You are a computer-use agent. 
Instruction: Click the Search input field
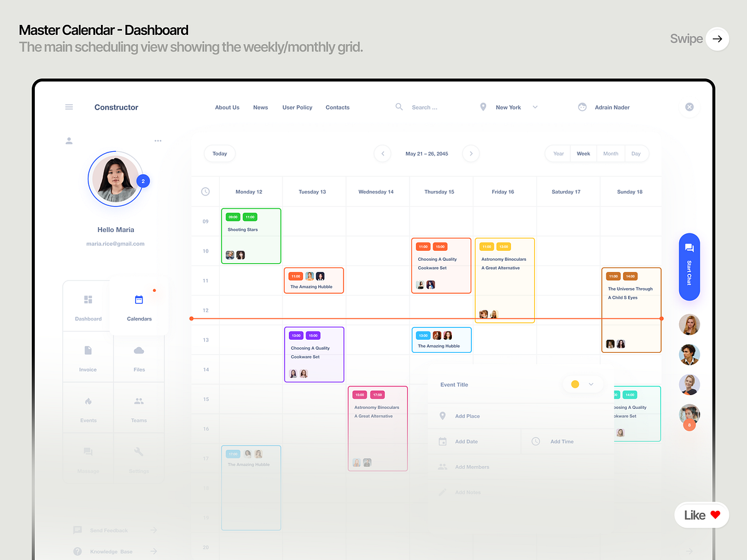[426, 106]
